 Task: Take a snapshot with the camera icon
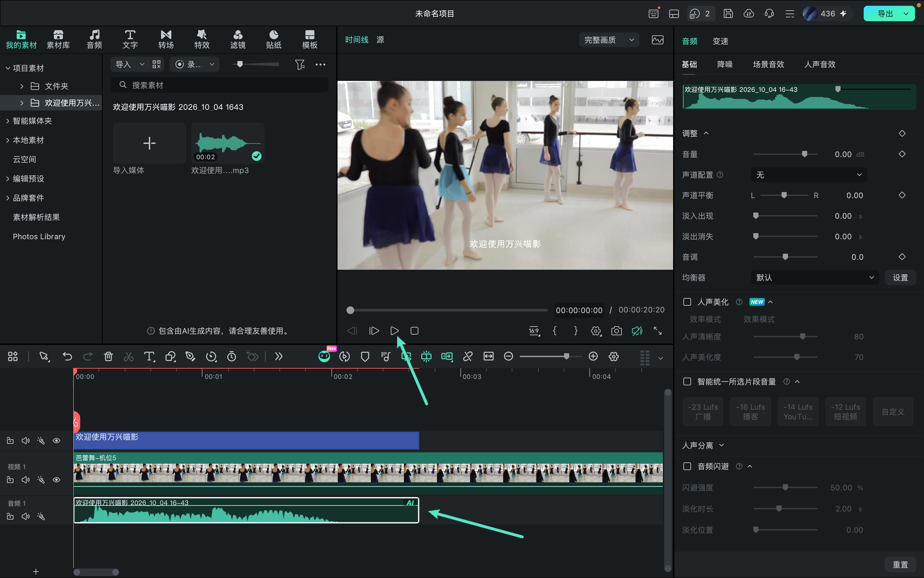point(616,331)
